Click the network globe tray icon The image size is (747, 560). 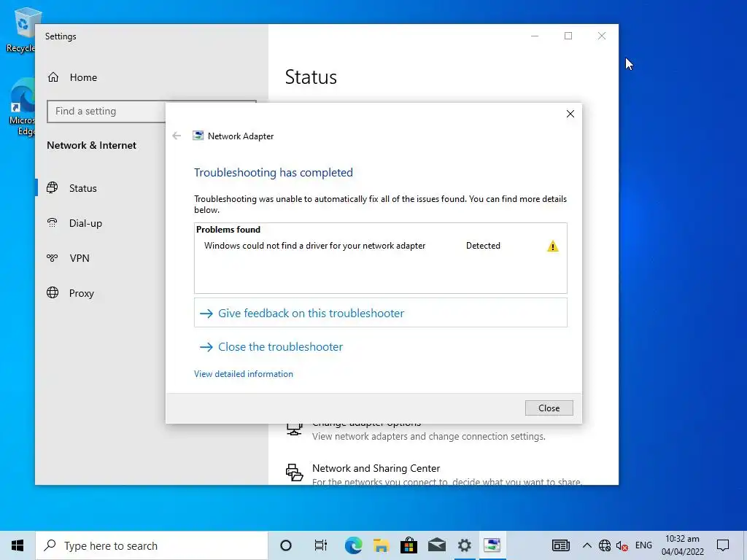[x=605, y=545]
